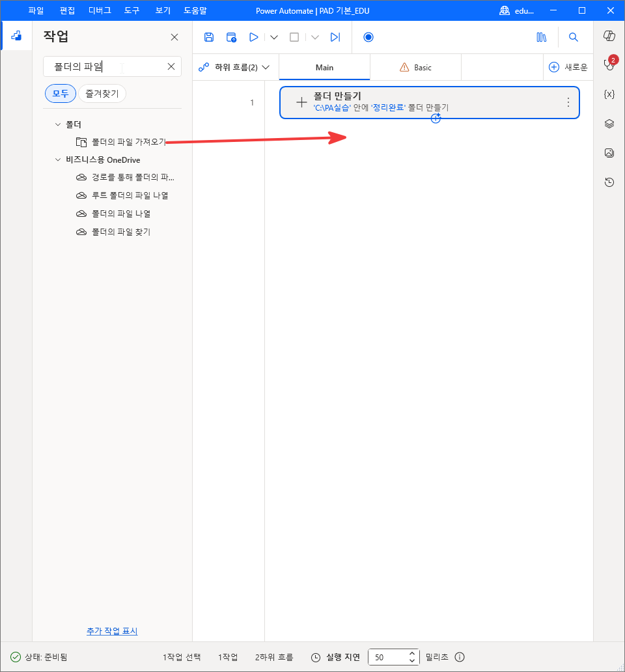
Task: Open the 디버그 menu
Action: click(100, 10)
